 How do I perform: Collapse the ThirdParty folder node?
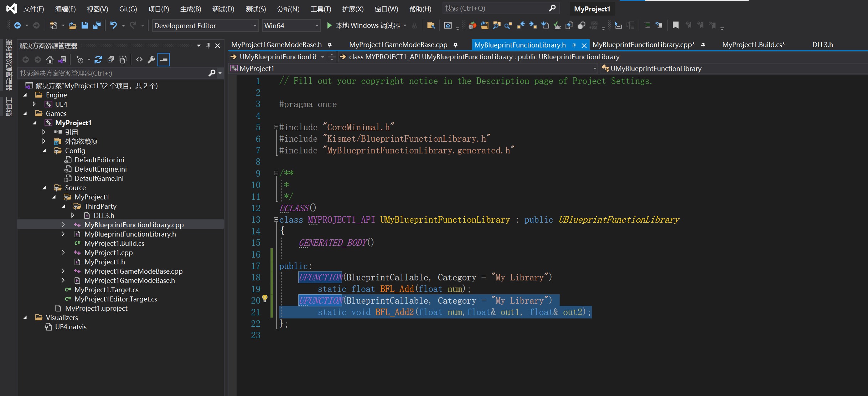point(63,206)
